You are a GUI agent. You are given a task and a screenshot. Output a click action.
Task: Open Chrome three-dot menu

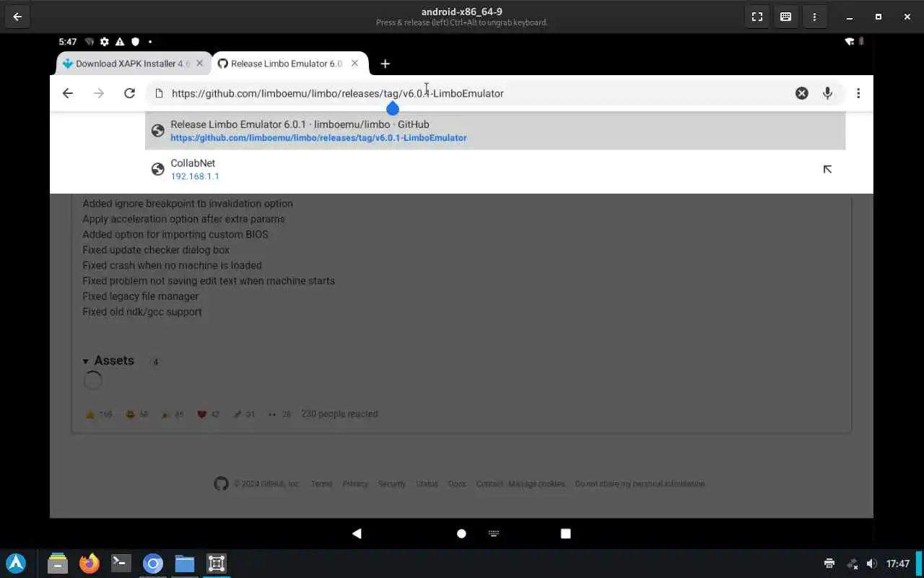click(858, 93)
